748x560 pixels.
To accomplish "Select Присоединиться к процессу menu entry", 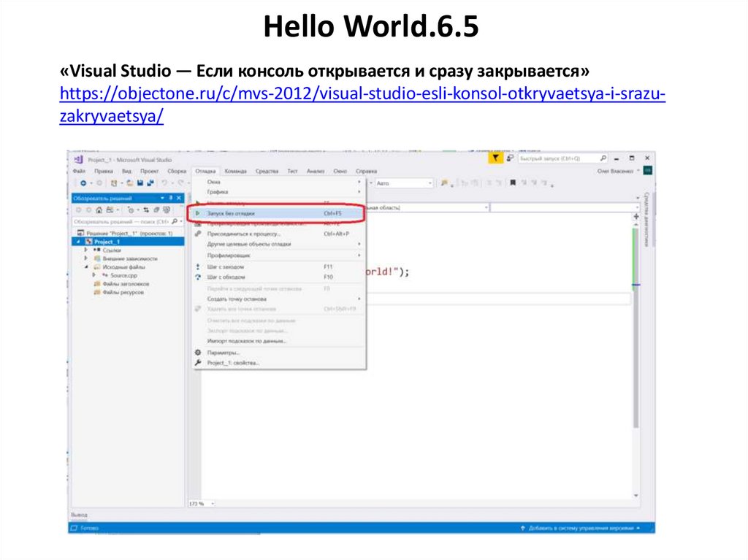I will tap(278, 234).
